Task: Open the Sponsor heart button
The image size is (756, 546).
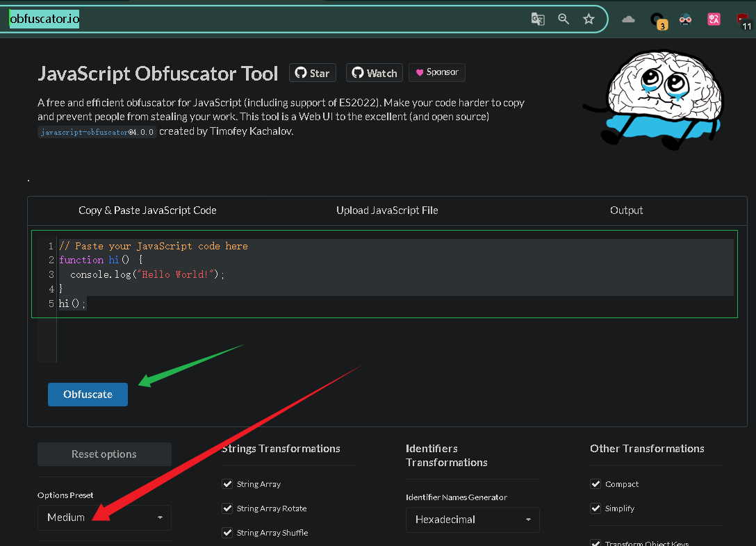Action: [x=437, y=72]
